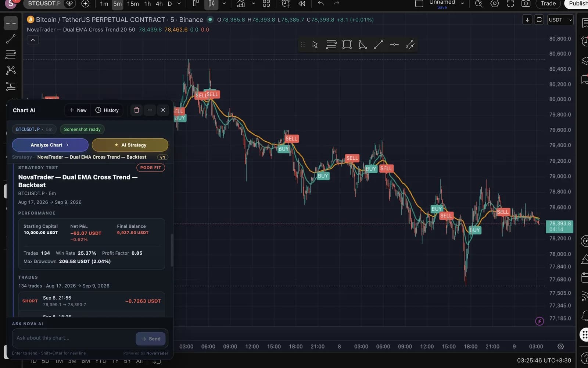
Task: Delete the Chart AI conversation with trash icon
Action: point(137,110)
